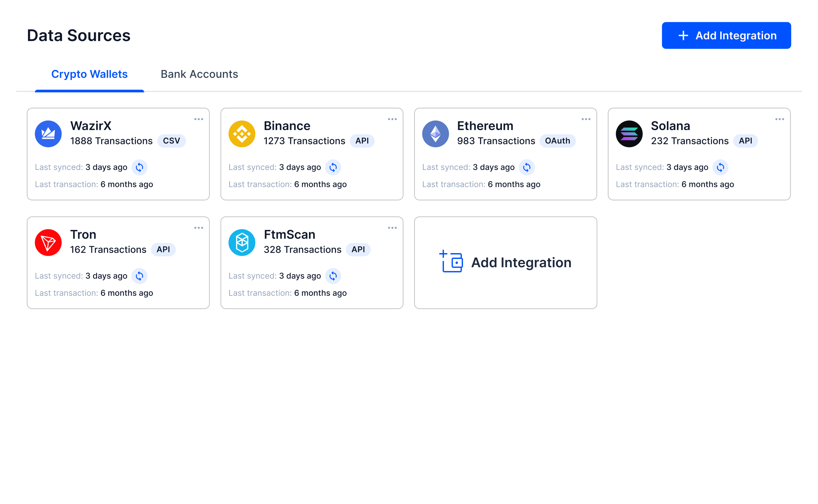Screen dimensions: 818x504
Task: Refresh the Ethereum wallet sync
Action: pyautogui.click(x=527, y=167)
